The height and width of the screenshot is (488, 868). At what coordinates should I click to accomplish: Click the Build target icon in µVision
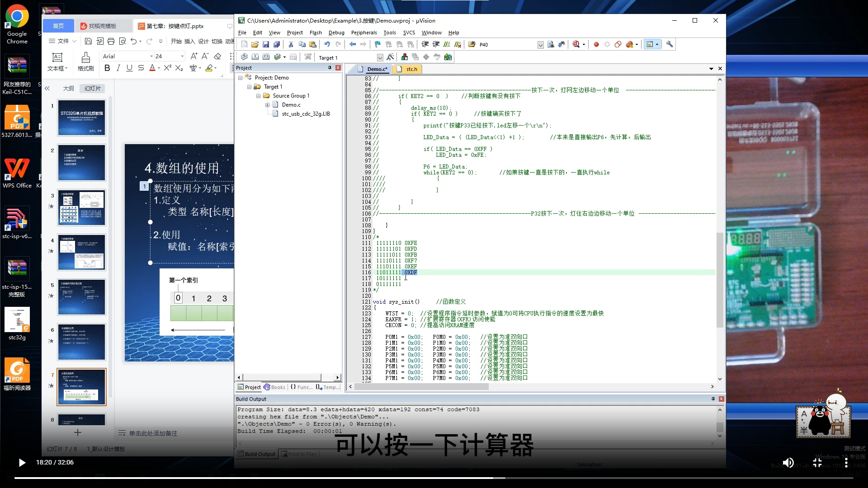255,57
